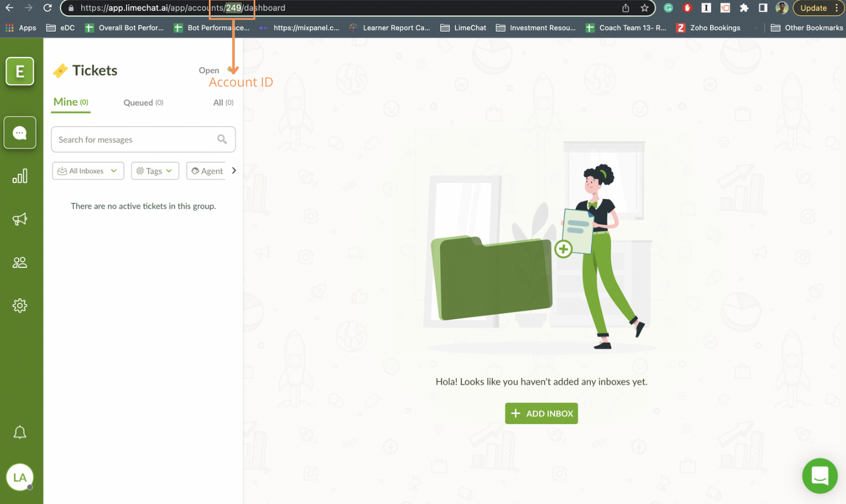Open the chat conversations panel

tap(20, 132)
